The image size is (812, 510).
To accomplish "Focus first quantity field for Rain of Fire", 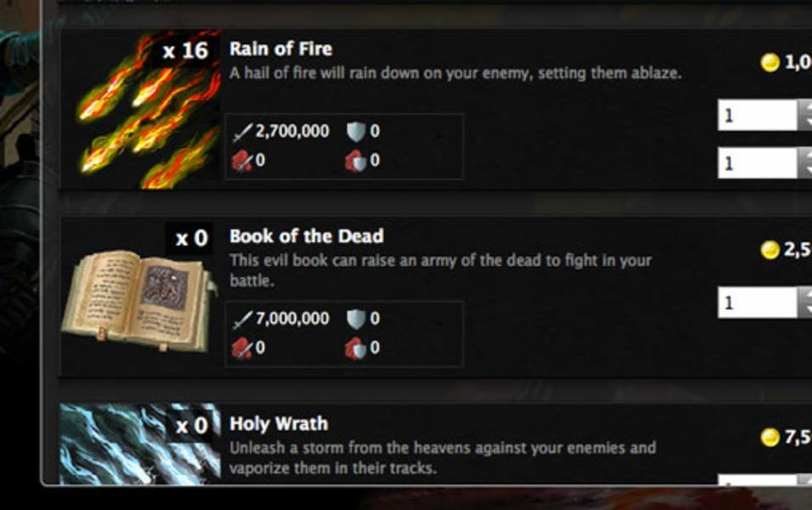I will [757, 115].
